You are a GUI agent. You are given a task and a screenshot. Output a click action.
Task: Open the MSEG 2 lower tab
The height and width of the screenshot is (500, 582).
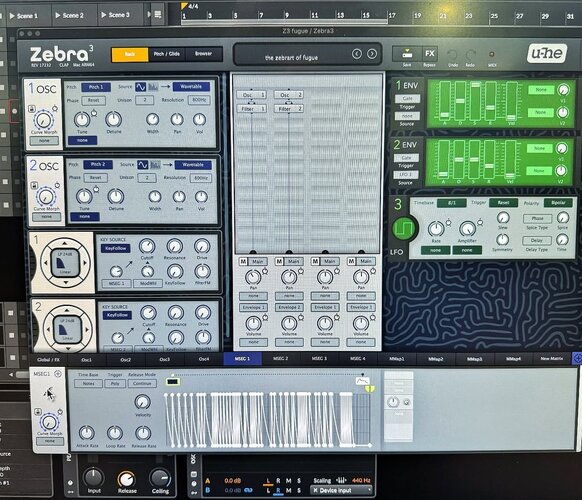click(x=281, y=359)
